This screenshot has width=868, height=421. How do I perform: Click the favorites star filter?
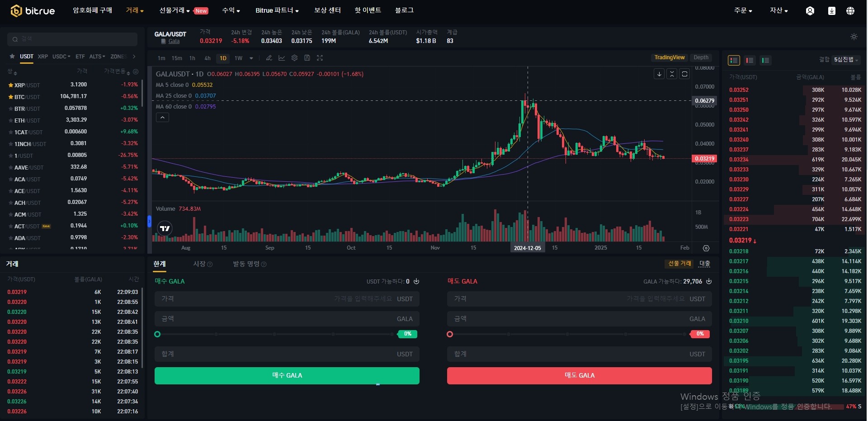(x=12, y=57)
